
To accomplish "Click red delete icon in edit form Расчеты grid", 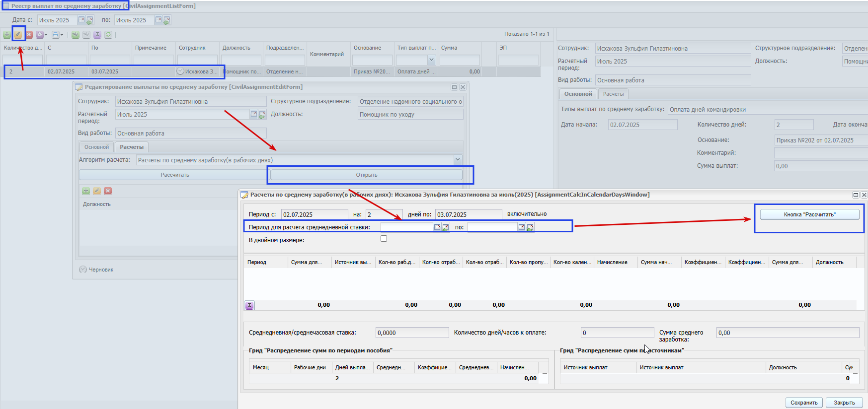I will coord(108,191).
